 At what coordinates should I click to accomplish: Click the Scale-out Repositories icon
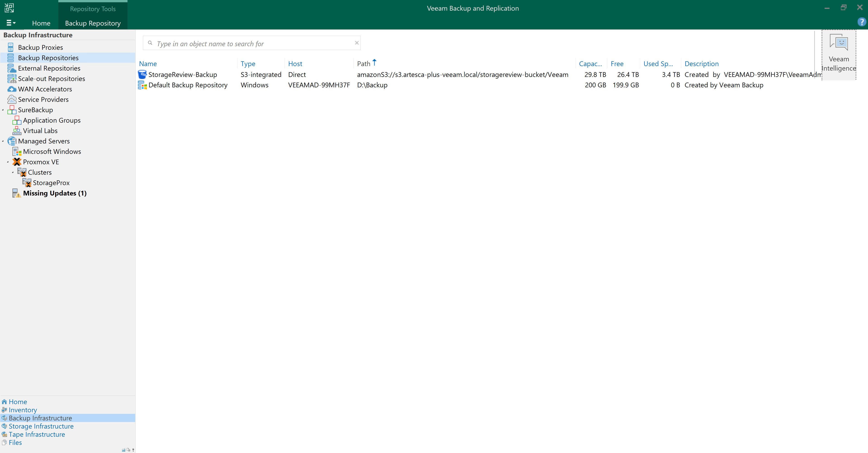click(x=12, y=79)
